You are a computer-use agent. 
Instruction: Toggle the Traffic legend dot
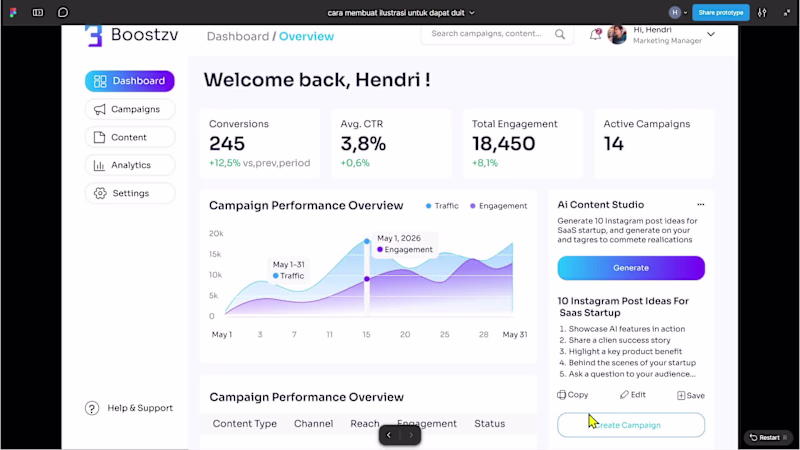coord(429,206)
